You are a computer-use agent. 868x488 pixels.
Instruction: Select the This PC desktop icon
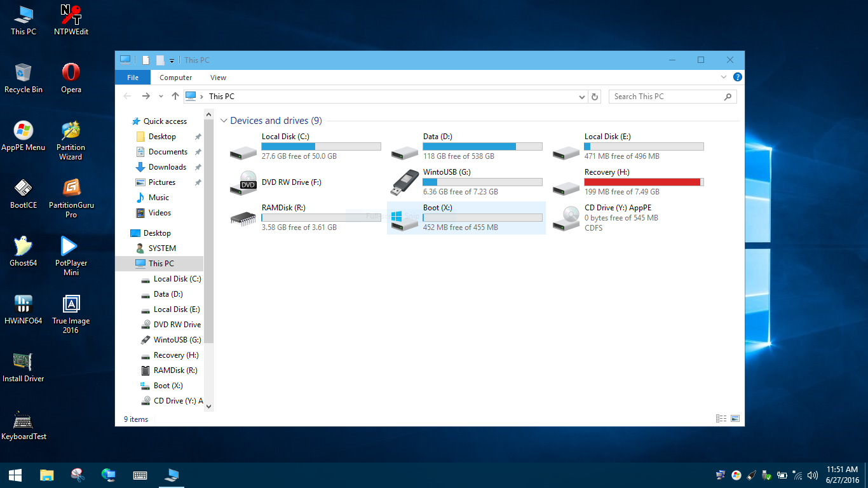[24, 20]
